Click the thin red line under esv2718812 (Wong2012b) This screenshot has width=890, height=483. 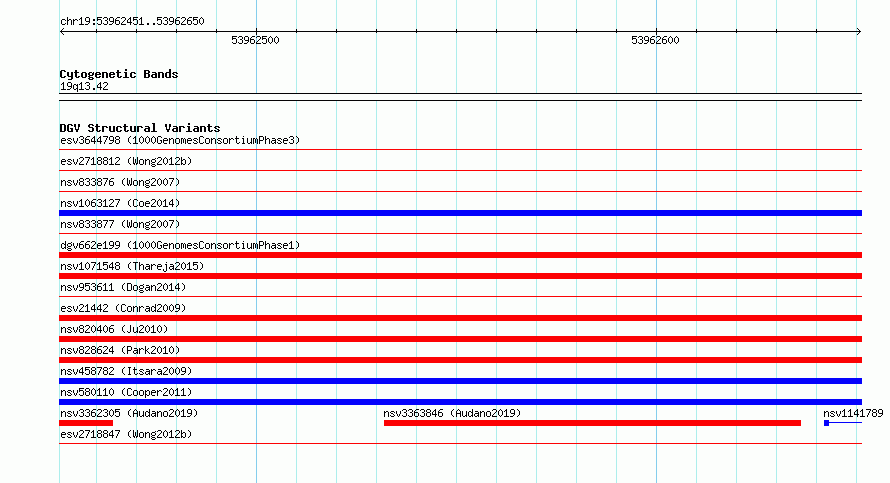[x=460, y=170]
